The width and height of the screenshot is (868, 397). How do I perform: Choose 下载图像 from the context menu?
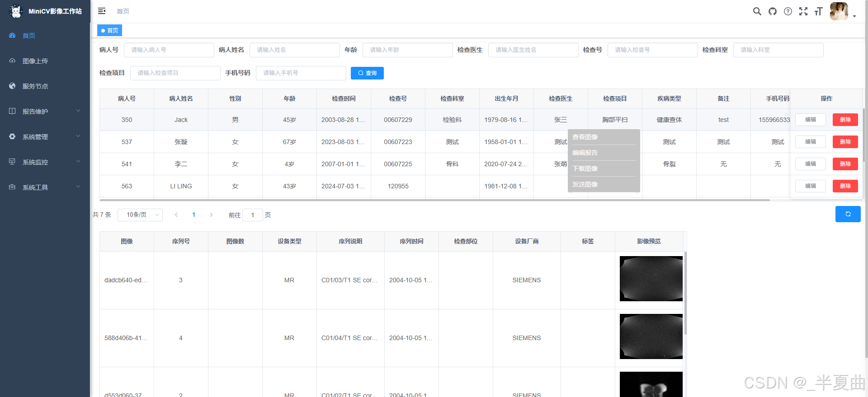[604, 168]
